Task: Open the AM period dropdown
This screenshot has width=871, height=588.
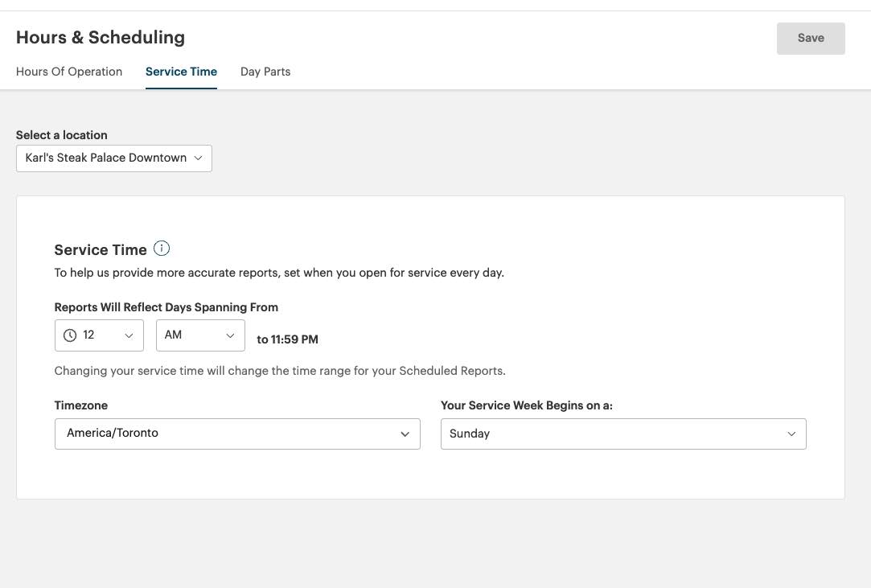Action: pos(199,335)
